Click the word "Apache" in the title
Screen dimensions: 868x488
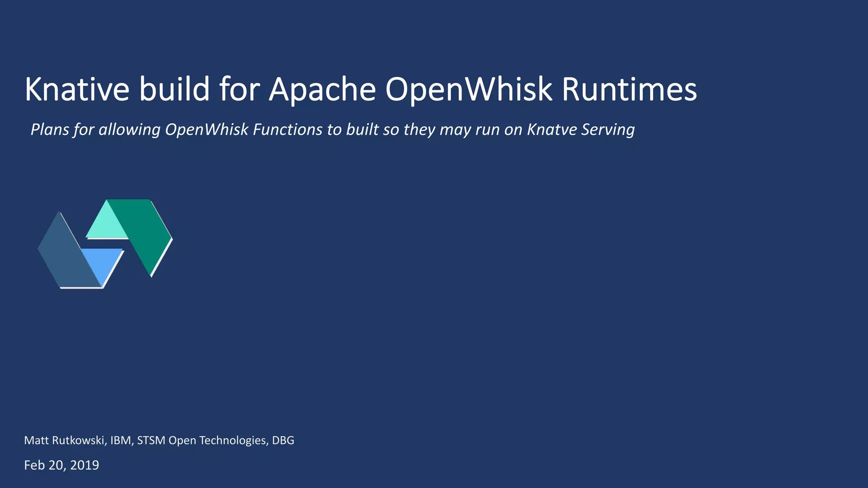click(x=322, y=89)
